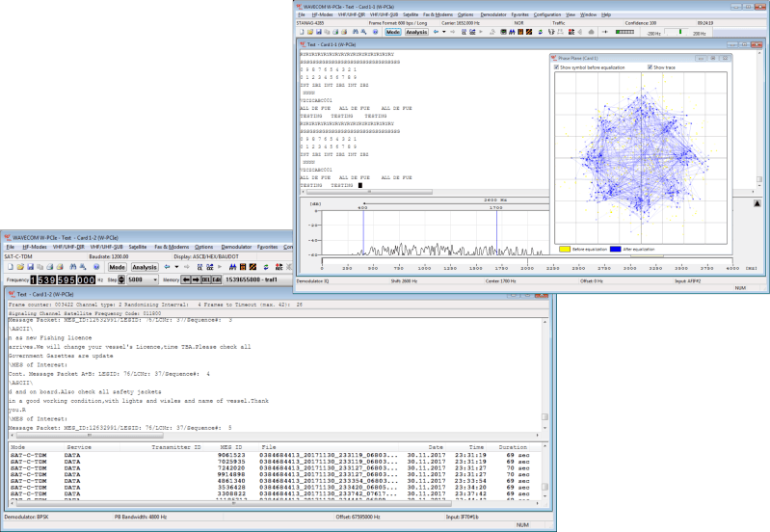770x532 pixels.
Task: Open Help menu in Card 1-1 window
Action: [x=606, y=14]
